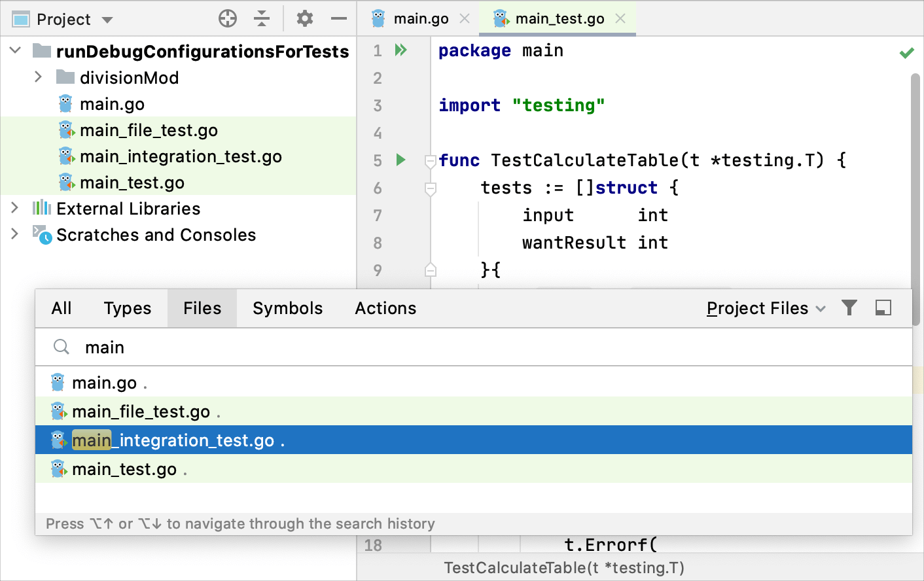
Task: Switch to Actions search tab
Action: 385,308
